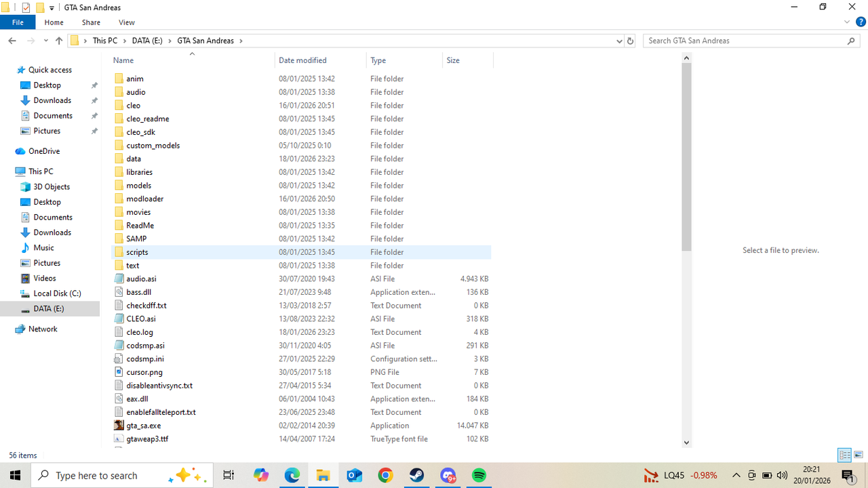Show hidden system tray icons chevron
The width and height of the screenshot is (868, 488).
tap(736, 475)
